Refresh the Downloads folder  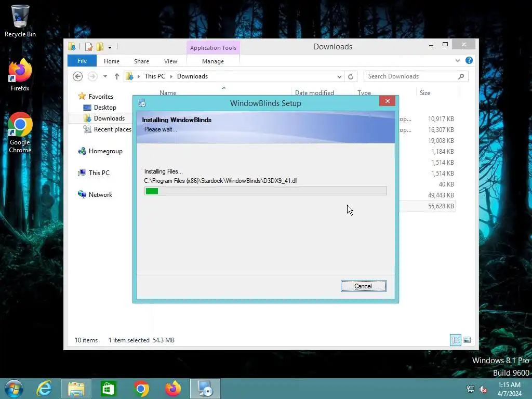[351, 77]
